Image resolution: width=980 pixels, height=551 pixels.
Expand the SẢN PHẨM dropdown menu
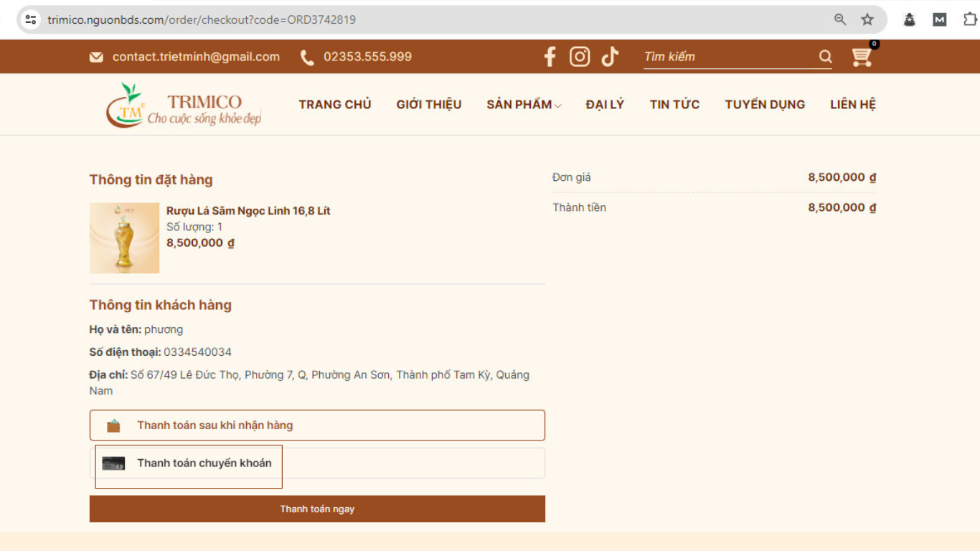point(523,104)
